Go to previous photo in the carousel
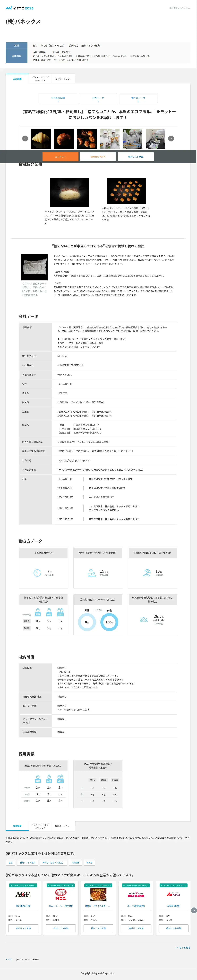The height and width of the screenshot is (980, 197). click(x=25, y=139)
